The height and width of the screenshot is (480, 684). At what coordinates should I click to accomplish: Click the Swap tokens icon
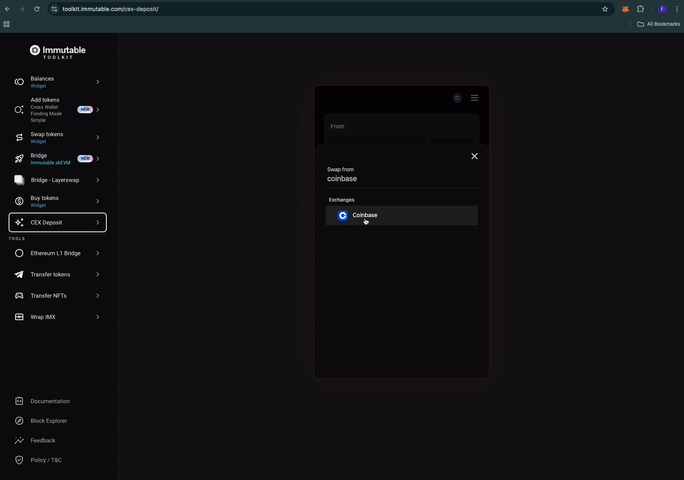[x=19, y=137]
